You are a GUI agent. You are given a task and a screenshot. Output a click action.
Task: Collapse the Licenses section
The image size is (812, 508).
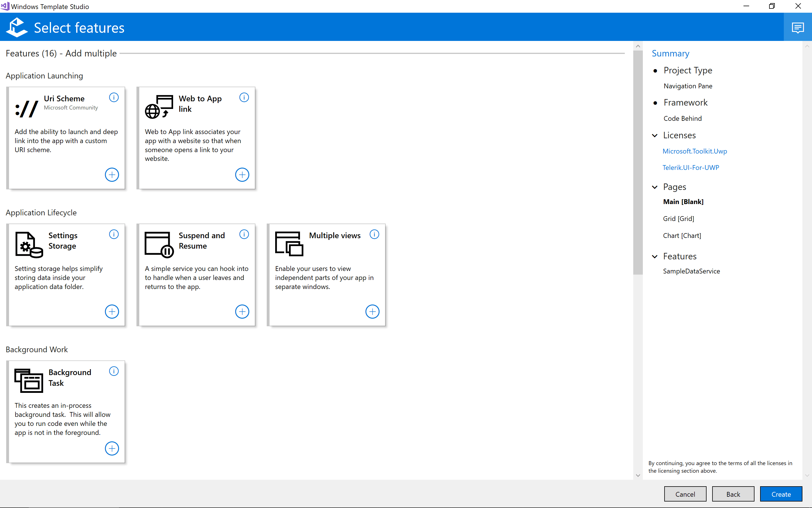coord(655,135)
